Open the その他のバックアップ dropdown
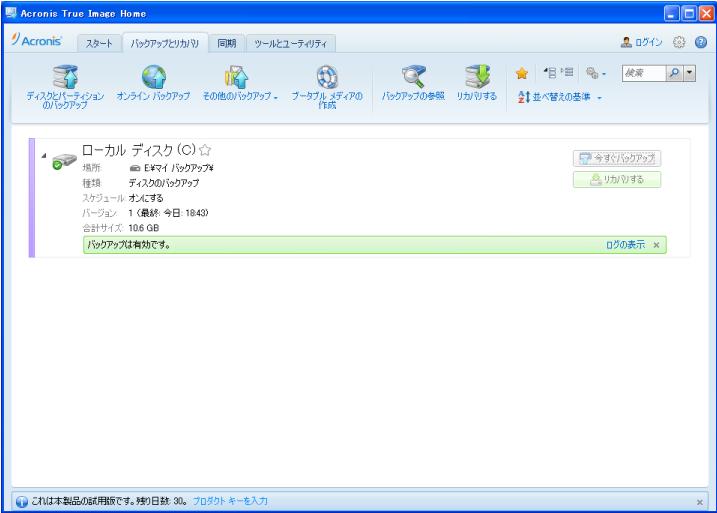This screenshot has width=717, height=513. [x=240, y=83]
